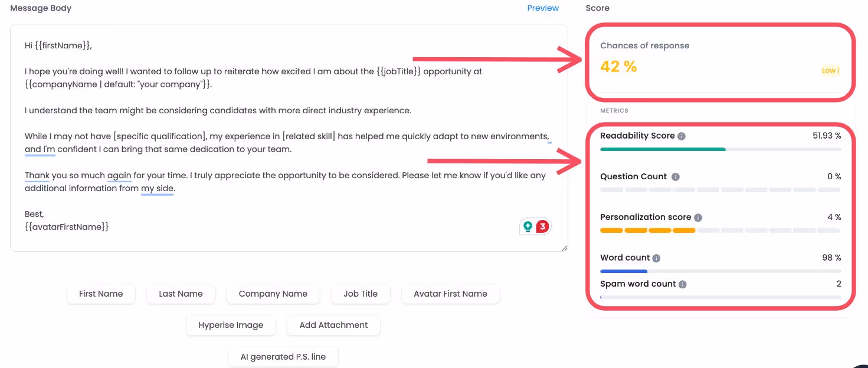This screenshot has height=368, width=868.
Task: Open the Personalization score info icon
Action: tap(698, 217)
